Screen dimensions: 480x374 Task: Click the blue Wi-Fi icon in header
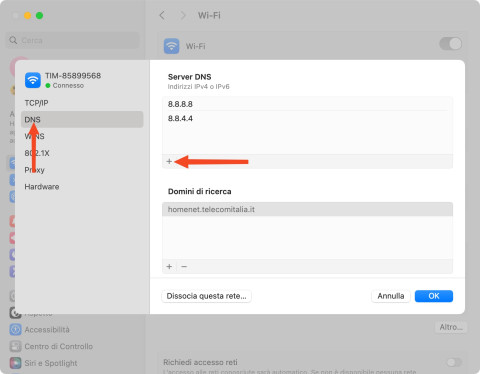click(172, 46)
